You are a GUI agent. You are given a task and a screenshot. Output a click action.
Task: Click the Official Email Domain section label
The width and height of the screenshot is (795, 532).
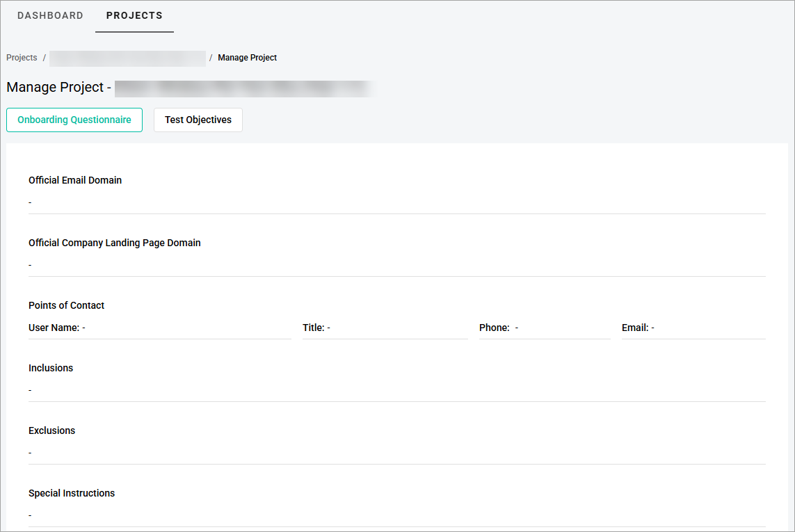click(x=74, y=180)
